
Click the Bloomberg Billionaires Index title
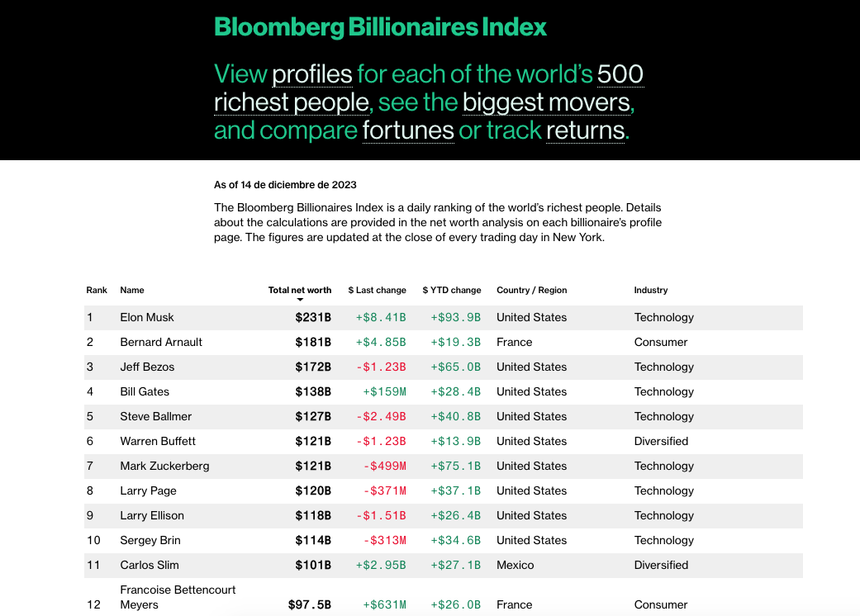pos(380,26)
